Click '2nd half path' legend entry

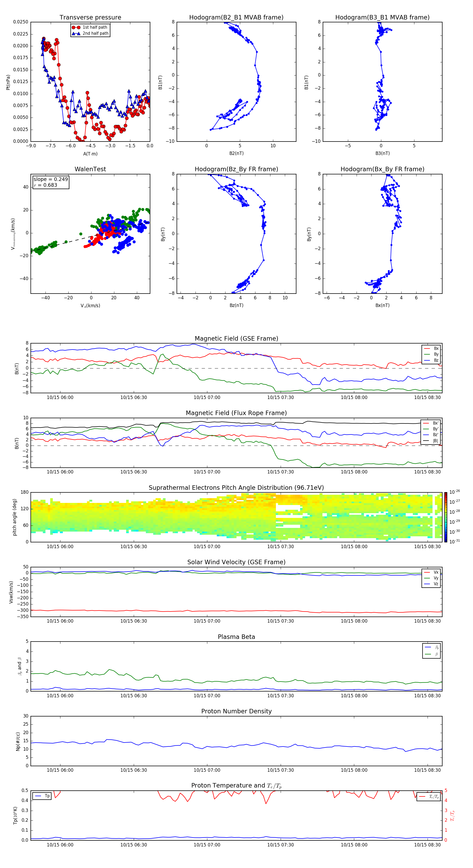click(x=90, y=33)
